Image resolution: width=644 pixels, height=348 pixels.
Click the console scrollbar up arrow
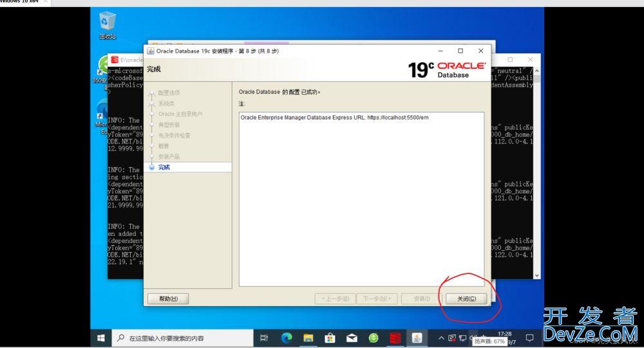537,71
